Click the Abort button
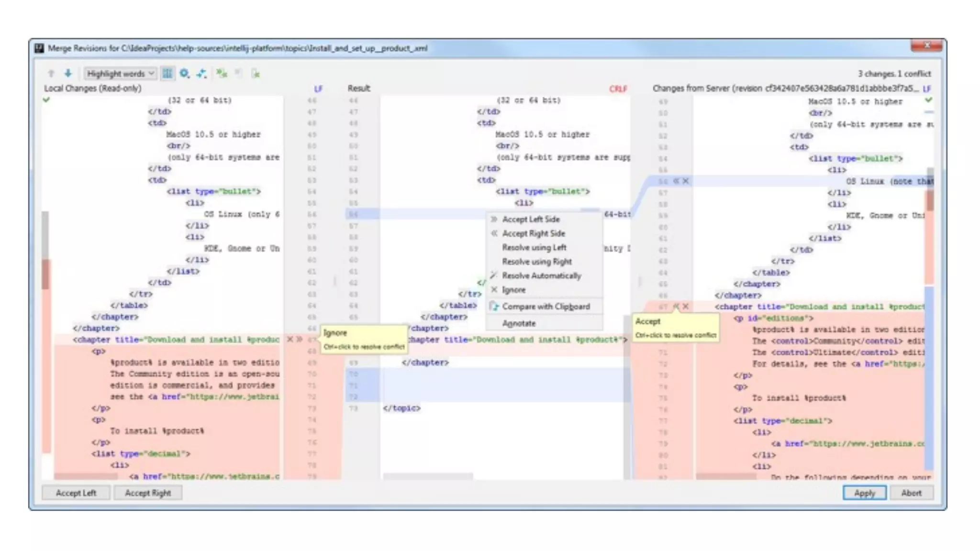This screenshot has height=551, width=980. click(911, 493)
